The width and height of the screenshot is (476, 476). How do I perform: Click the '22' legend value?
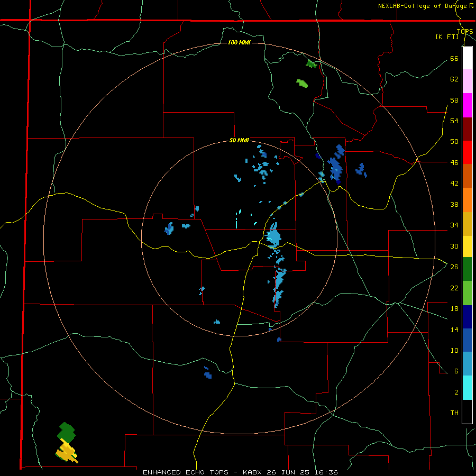coord(454,288)
